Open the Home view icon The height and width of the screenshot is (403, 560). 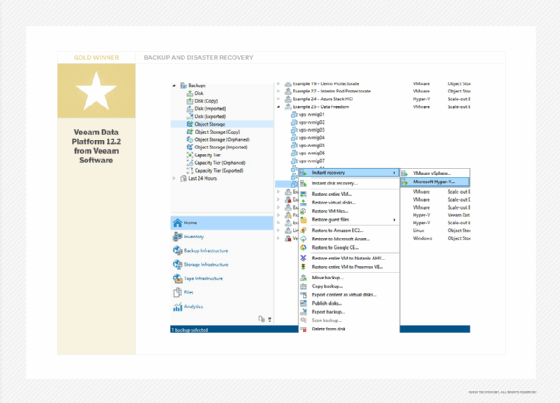click(178, 223)
